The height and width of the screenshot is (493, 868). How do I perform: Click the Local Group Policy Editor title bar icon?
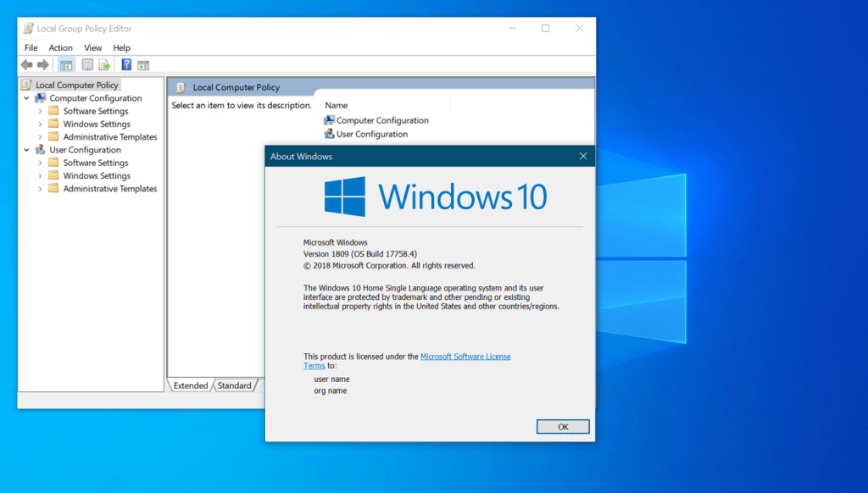click(28, 28)
